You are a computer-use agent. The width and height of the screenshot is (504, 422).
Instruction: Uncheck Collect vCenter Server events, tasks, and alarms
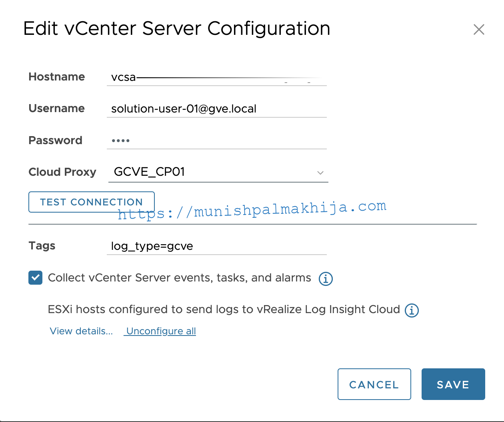coord(36,277)
